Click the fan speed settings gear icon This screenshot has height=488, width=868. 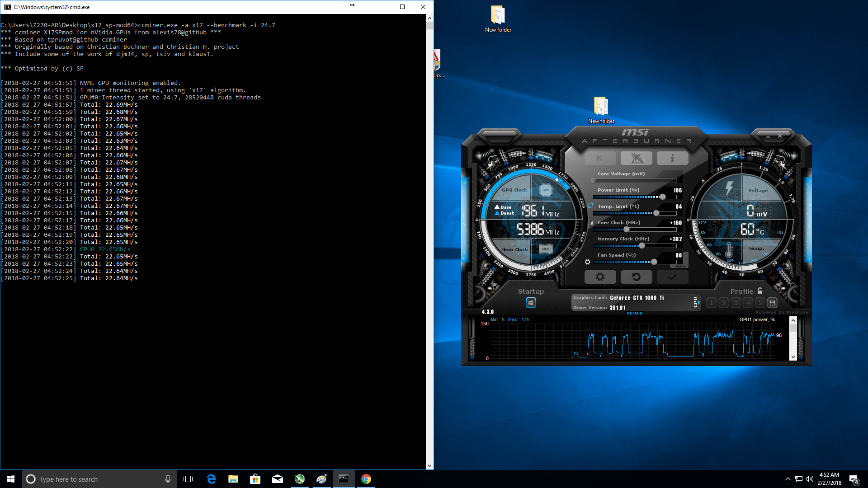pos(587,262)
